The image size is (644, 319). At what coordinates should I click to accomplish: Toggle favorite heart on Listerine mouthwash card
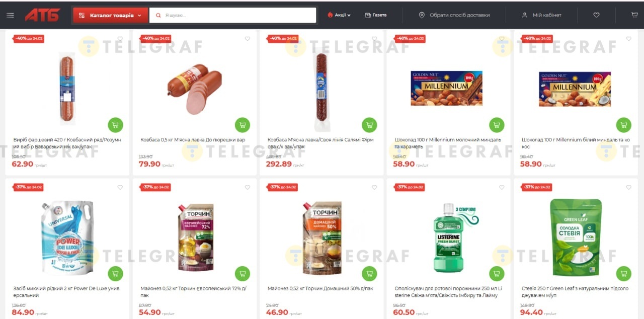502,188
